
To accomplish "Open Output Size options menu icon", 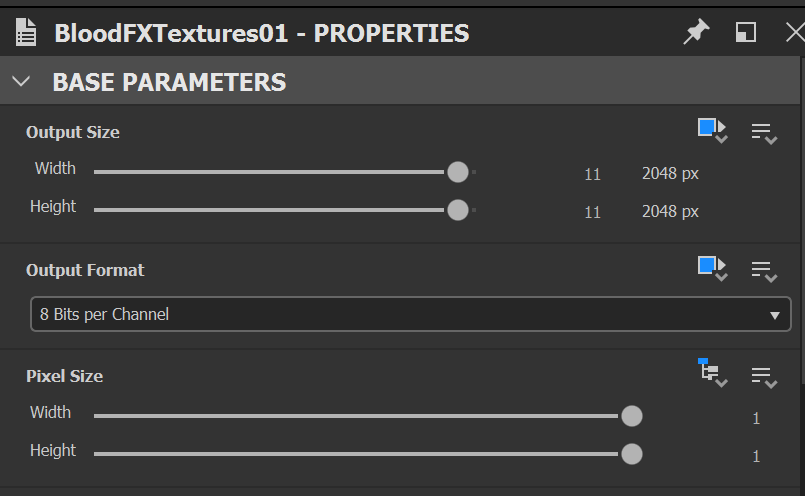I will click(764, 132).
